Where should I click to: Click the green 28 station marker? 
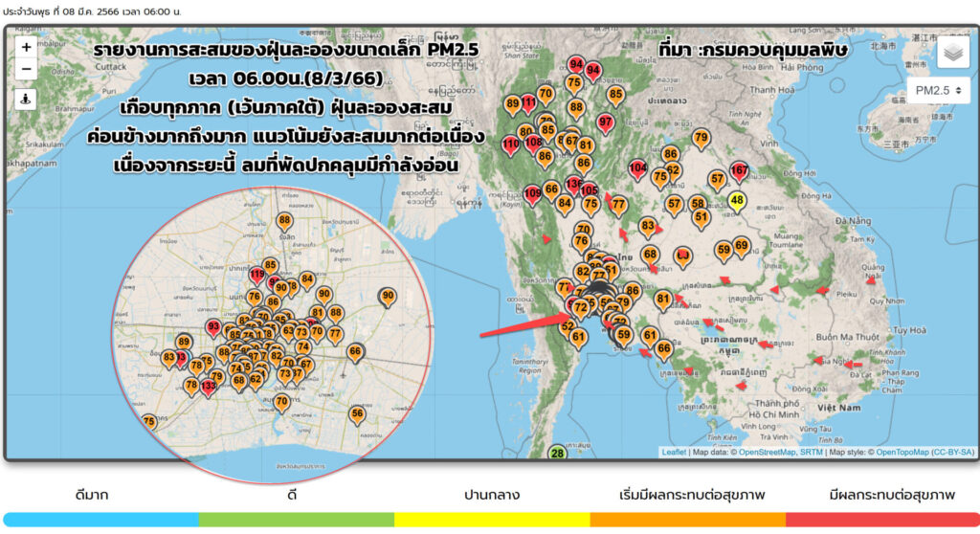[557, 453]
